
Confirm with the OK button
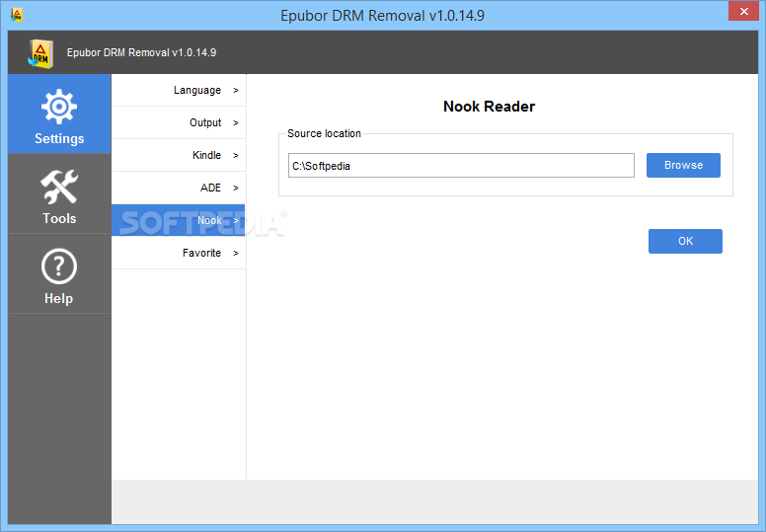tap(685, 241)
